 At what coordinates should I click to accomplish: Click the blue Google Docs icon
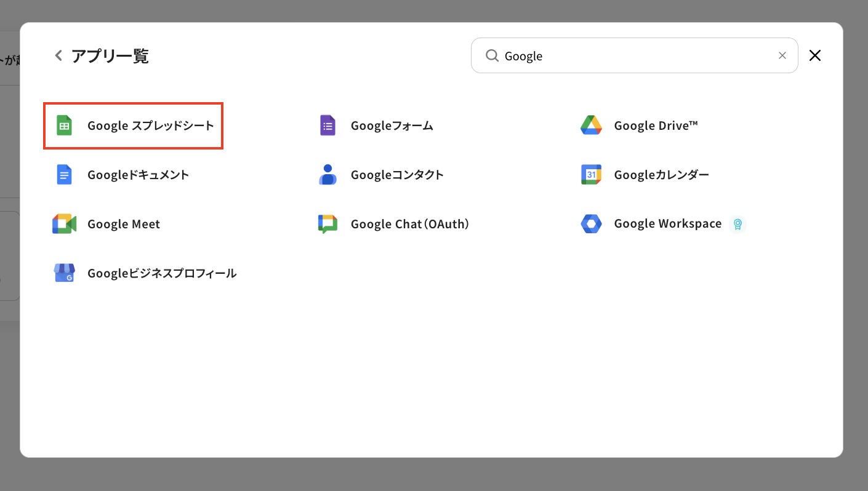pos(64,175)
